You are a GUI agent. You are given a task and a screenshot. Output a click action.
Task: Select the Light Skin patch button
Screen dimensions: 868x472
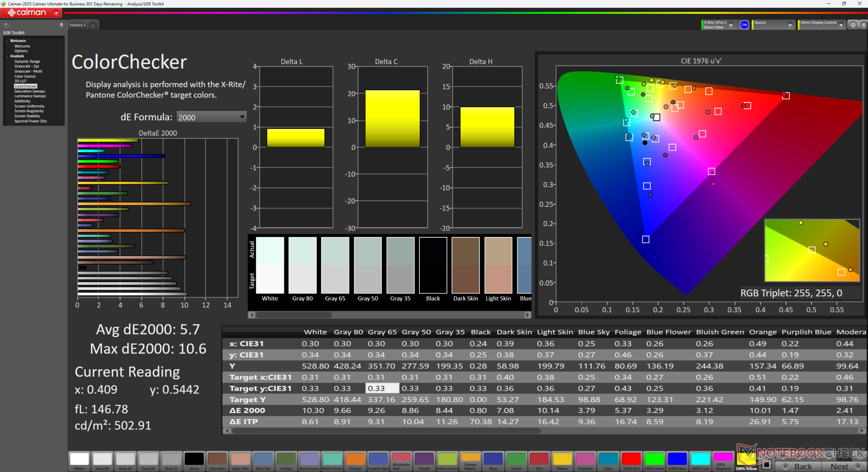point(241,461)
